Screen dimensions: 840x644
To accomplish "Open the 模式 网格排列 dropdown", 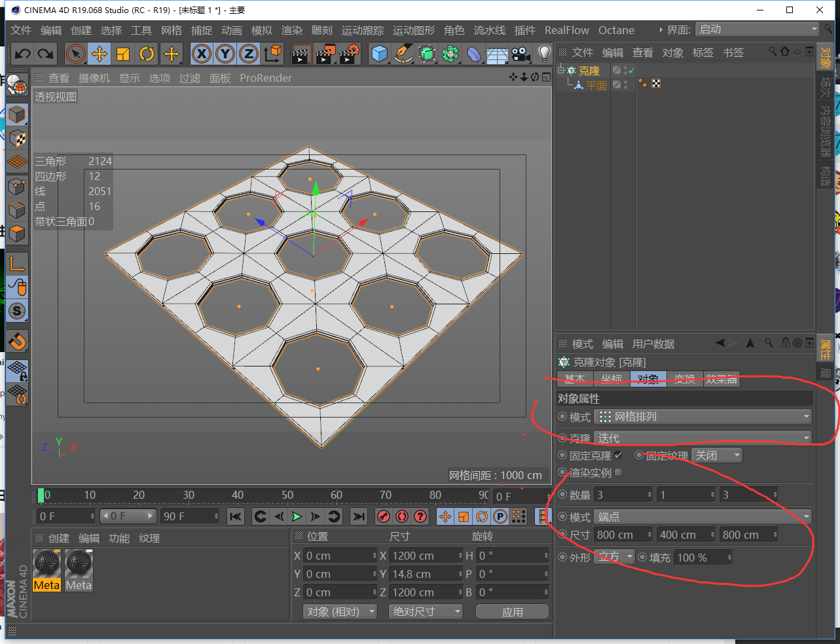I will click(703, 417).
